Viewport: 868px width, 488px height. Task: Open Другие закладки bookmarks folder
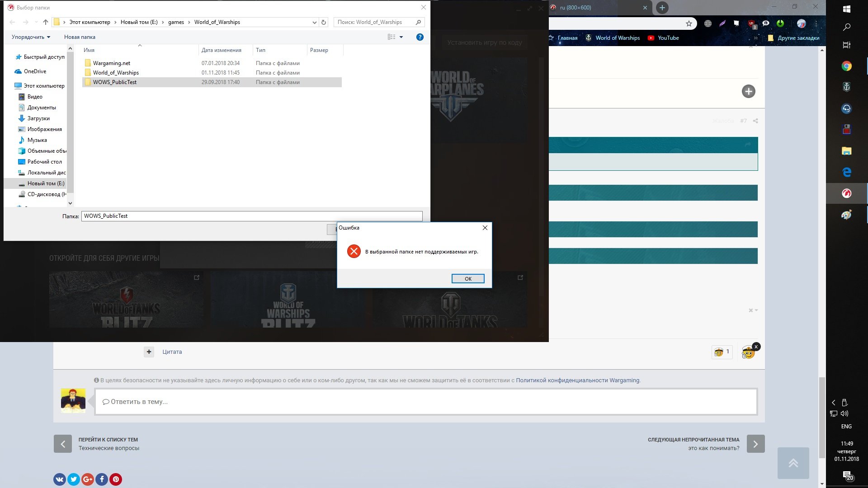(793, 38)
